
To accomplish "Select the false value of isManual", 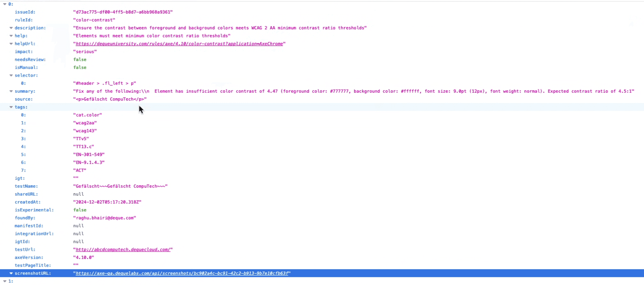I will [x=80, y=67].
